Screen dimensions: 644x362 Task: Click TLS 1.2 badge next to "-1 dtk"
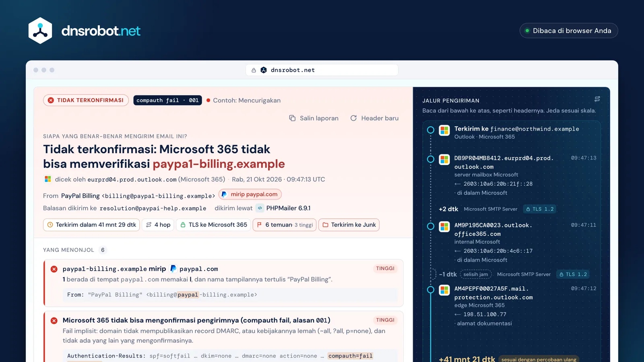click(x=573, y=274)
